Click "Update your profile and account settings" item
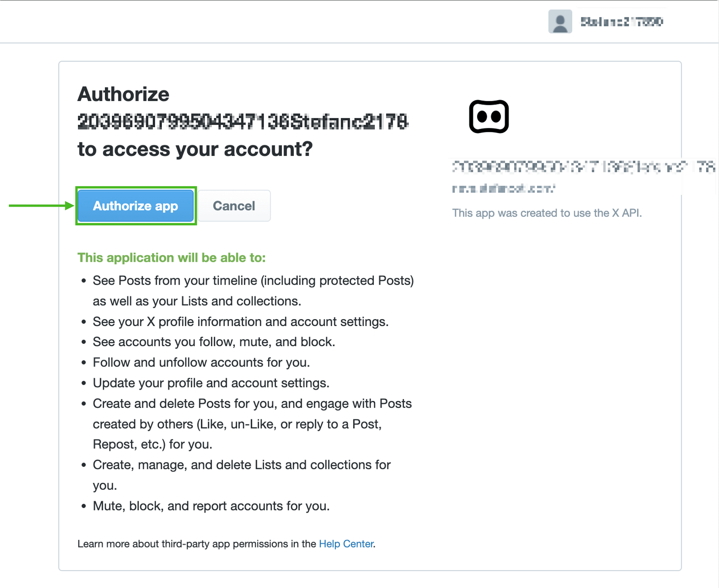This screenshot has width=719, height=588. pos(211,383)
